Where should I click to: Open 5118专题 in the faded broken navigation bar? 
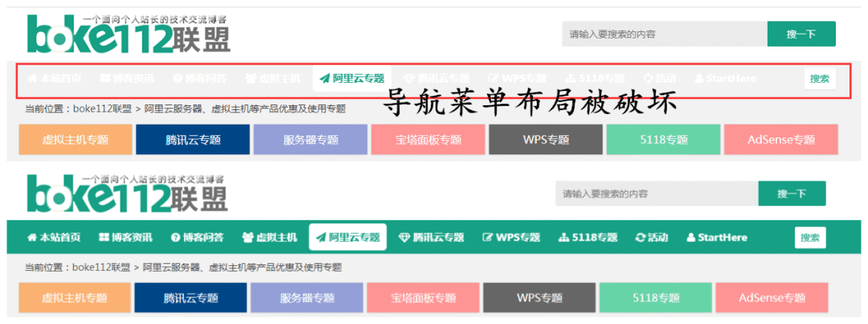pyautogui.click(x=595, y=78)
